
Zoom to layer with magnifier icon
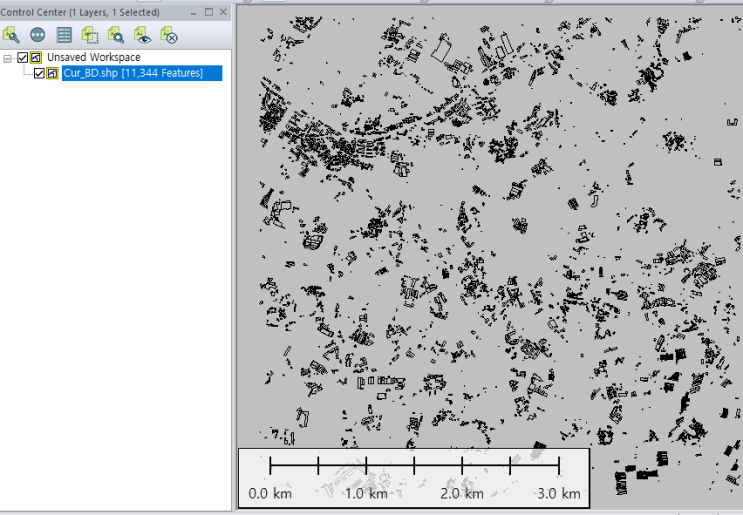[x=116, y=35]
